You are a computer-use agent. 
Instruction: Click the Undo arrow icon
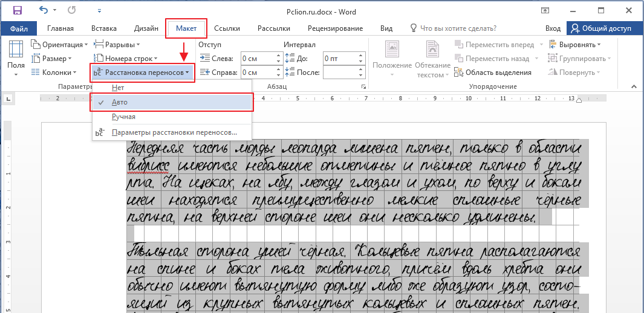pyautogui.click(x=44, y=10)
